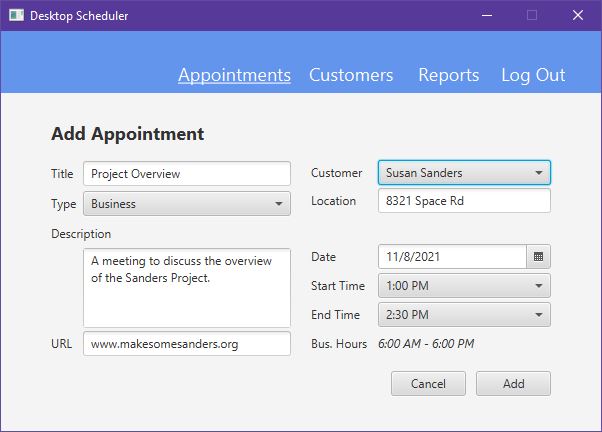Click Log Out in navigation
Image resolution: width=602 pixels, height=432 pixels.
[x=533, y=75]
